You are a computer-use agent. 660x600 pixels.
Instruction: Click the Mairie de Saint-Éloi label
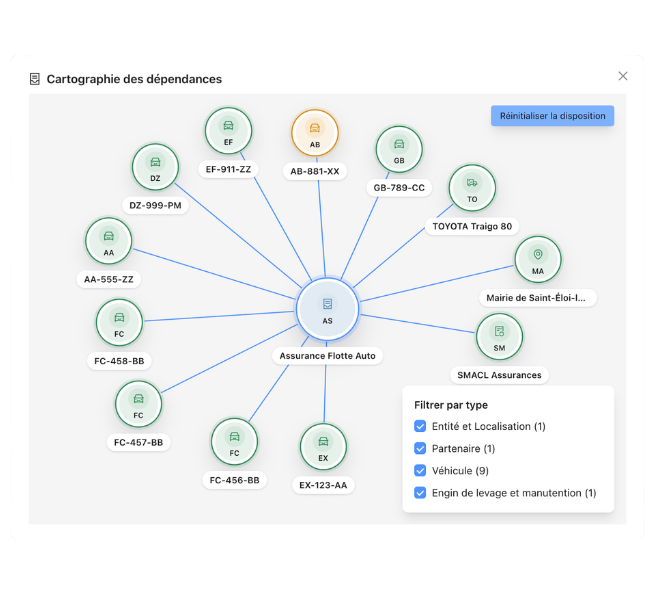click(x=538, y=298)
